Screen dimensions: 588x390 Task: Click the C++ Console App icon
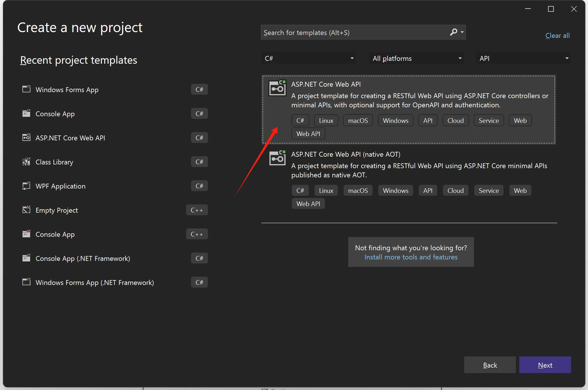tap(26, 234)
